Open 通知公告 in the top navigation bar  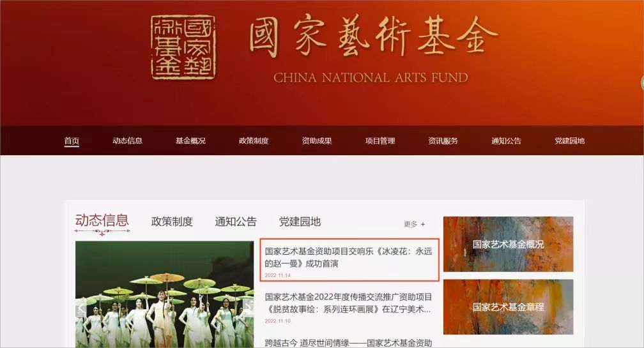(507, 140)
